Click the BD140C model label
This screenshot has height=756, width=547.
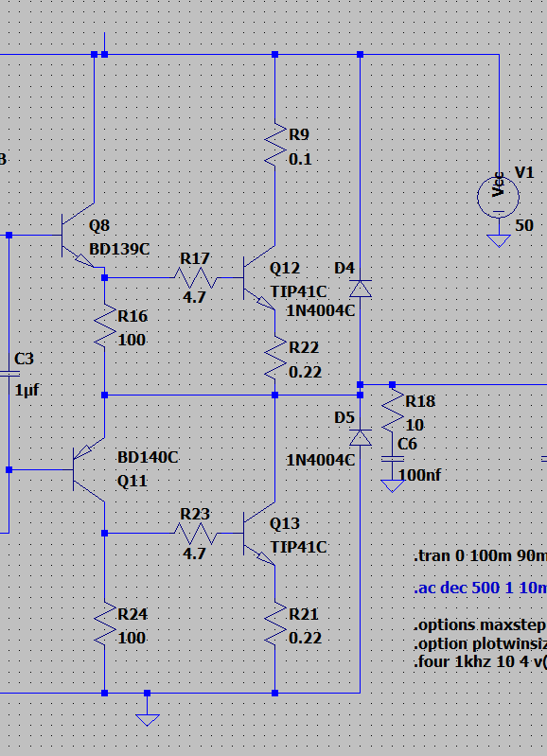[x=148, y=457]
